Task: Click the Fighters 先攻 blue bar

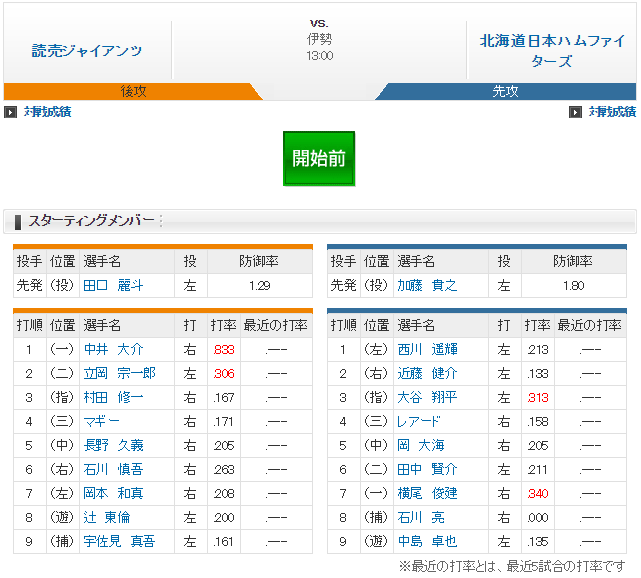Action: [x=506, y=91]
